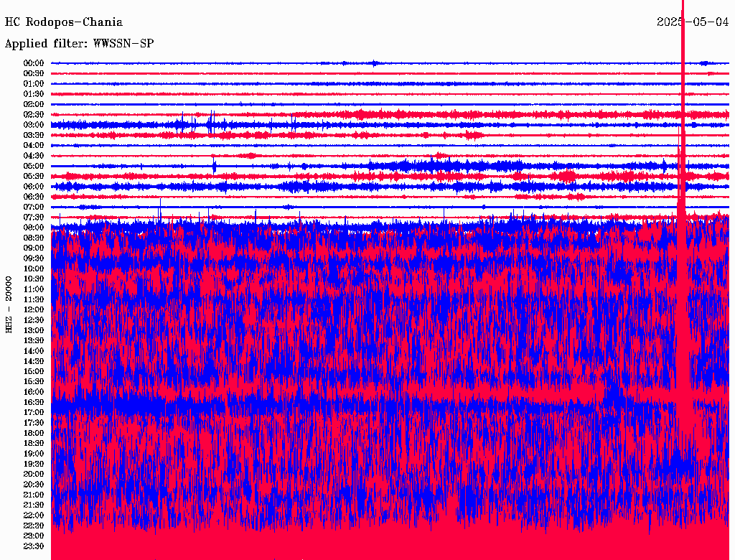
Task: Click the 2025-05-04 date label
Action: pos(693,22)
